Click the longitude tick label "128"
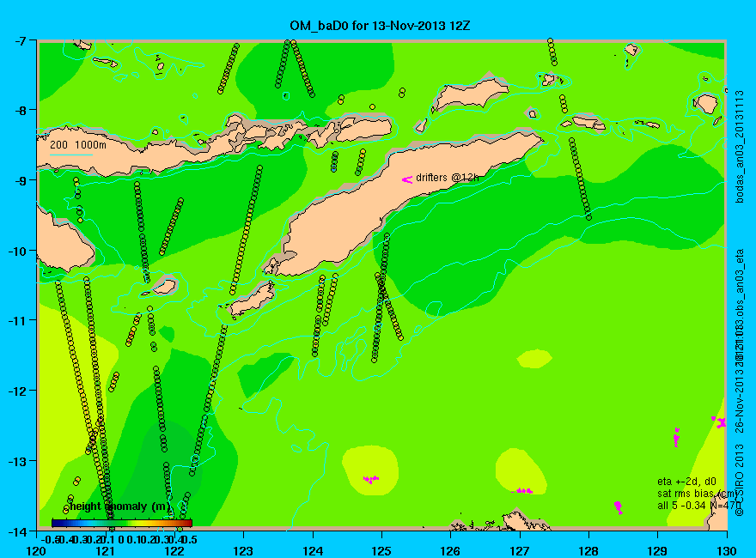756x558 pixels. [588, 550]
